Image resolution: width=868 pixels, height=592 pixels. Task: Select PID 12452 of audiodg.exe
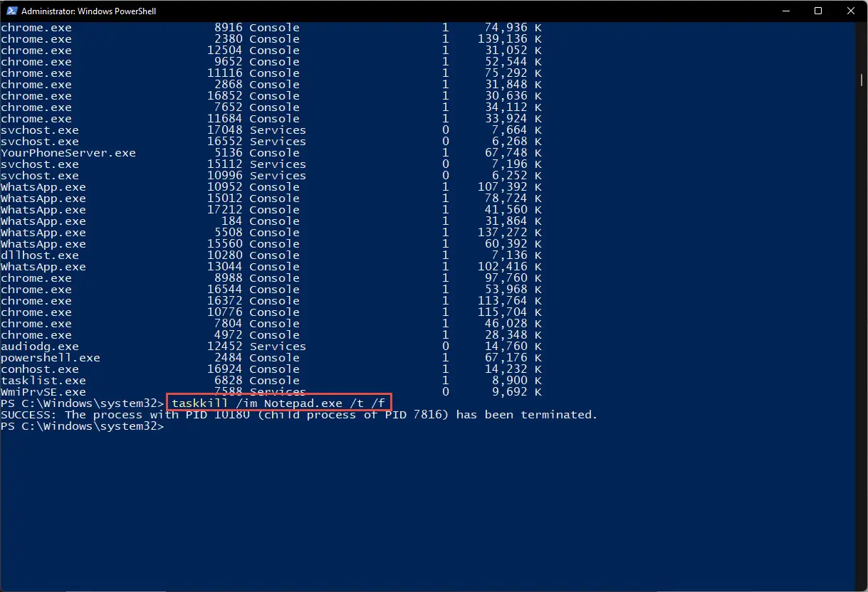(225, 347)
